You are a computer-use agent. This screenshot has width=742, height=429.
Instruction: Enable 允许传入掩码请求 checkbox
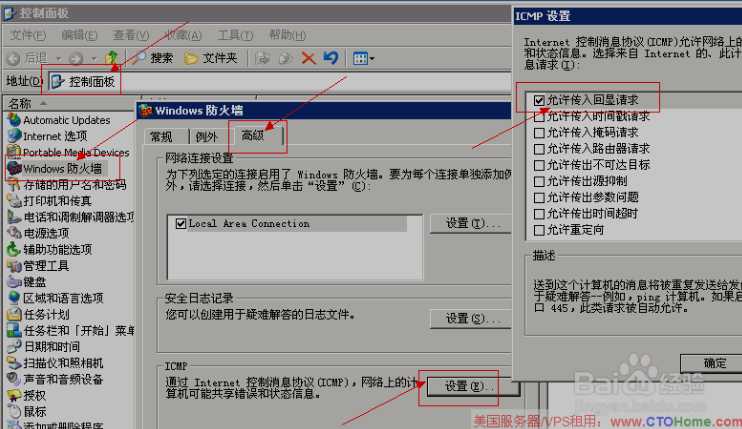pyautogui.click(x=539, y=133)
